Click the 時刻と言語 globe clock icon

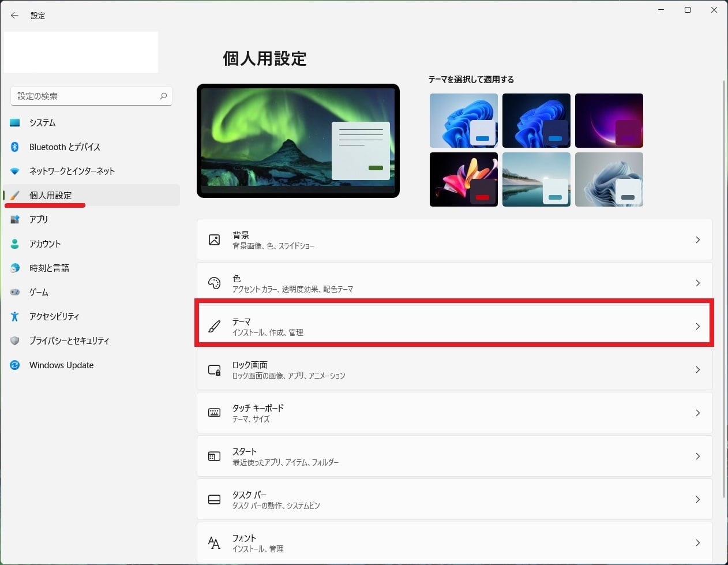tap(15, 268)
